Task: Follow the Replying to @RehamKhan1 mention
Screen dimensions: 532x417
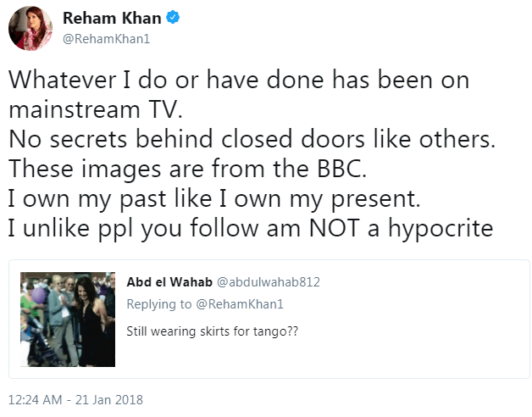Action: coord(240,304)
